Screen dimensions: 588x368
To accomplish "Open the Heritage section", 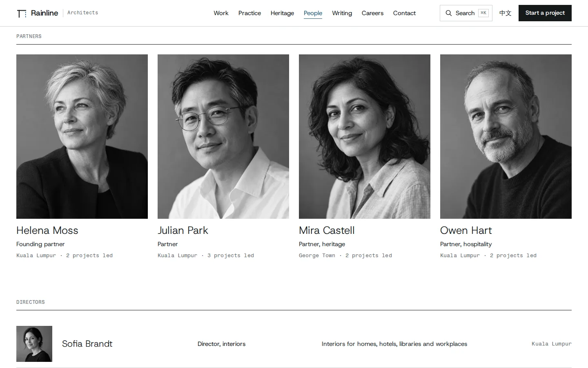I will (282, 13).
